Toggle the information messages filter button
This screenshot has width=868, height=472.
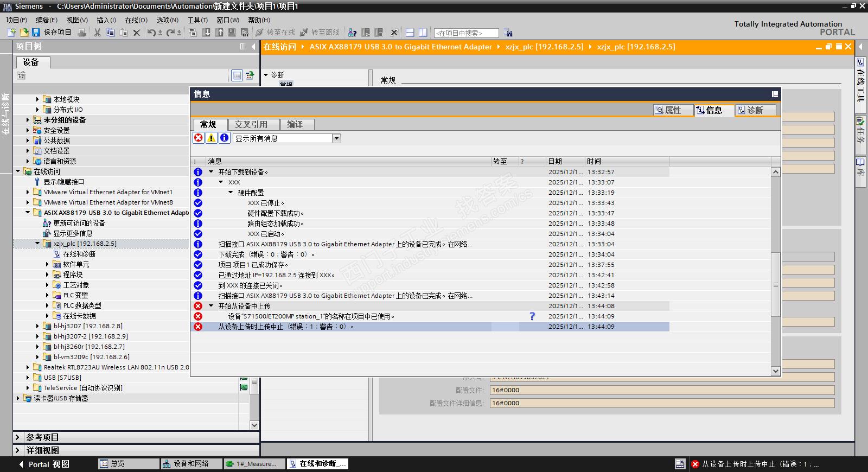(224, 138)
